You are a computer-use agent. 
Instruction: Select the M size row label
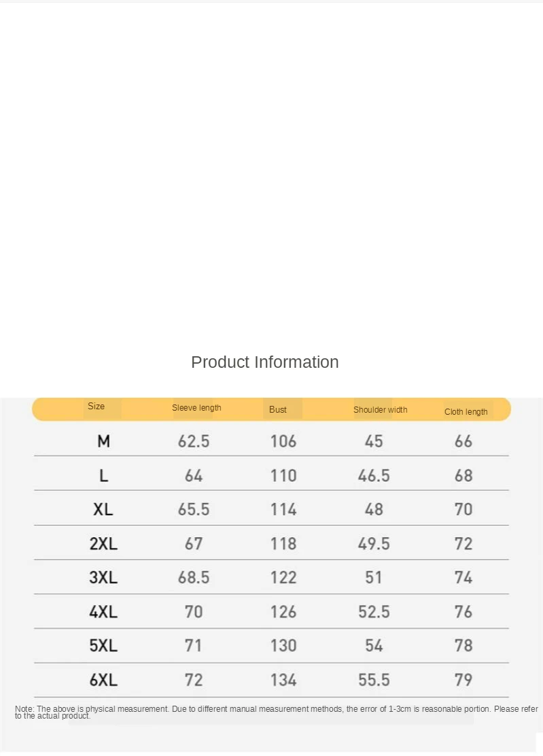pos(103,442)
